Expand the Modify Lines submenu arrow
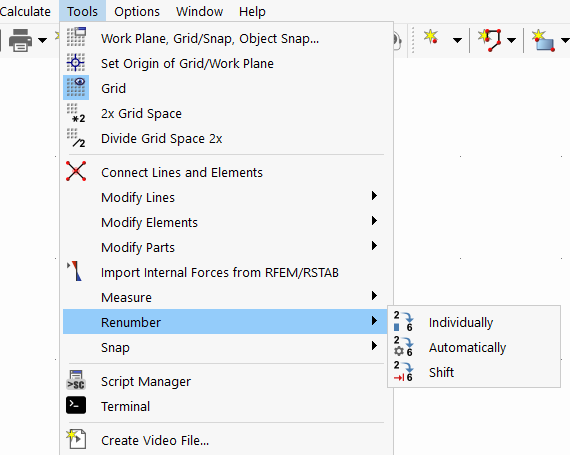 pyautogui.click(x=374, y=196)
